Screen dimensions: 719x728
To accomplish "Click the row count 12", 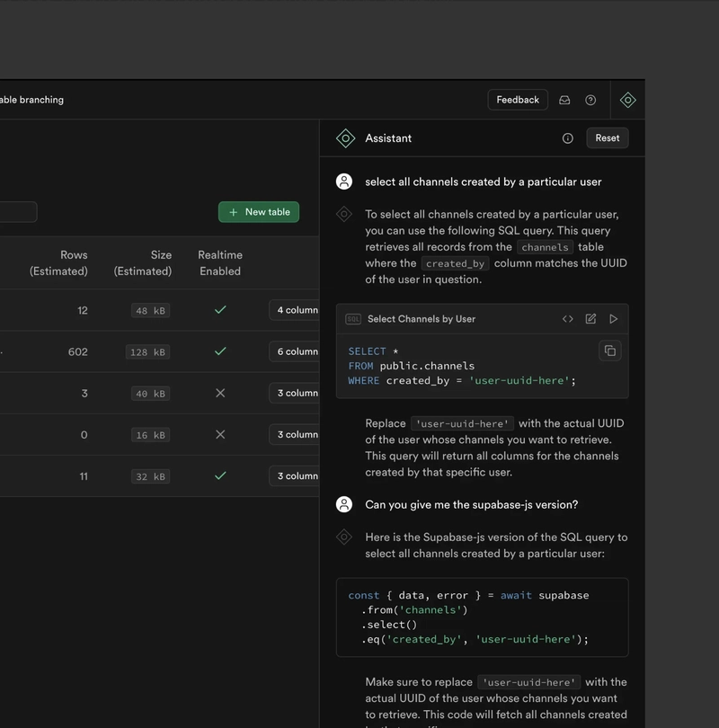I will click(83, 311).
